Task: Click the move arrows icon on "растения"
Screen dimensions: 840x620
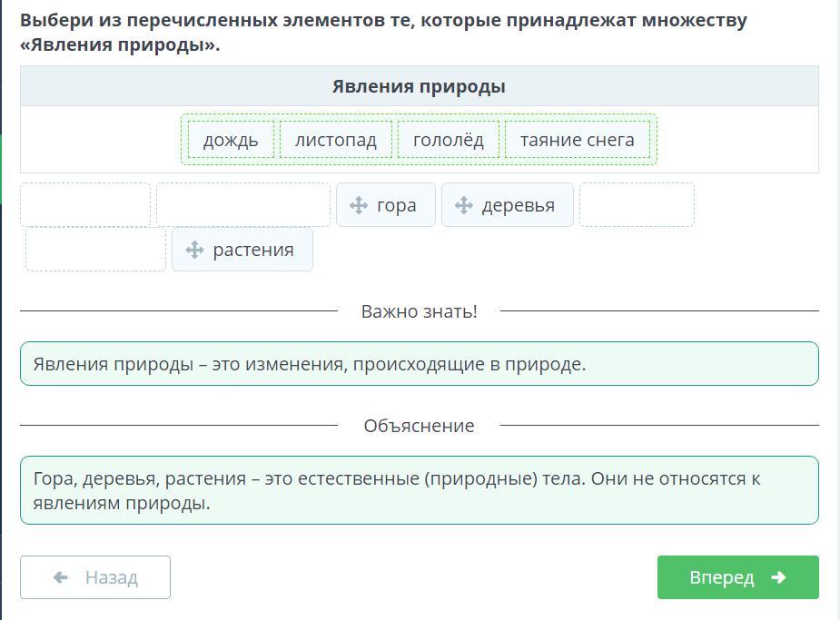Action: (194, 250)
